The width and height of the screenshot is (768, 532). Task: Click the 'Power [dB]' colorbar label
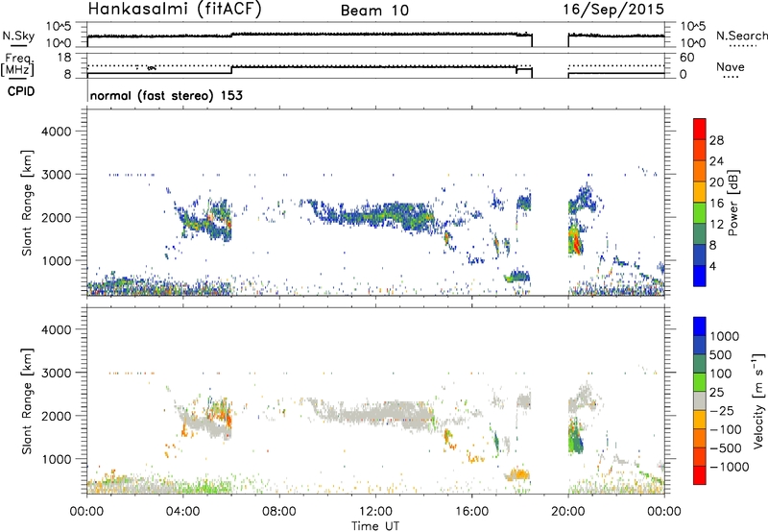click(732, 203)
